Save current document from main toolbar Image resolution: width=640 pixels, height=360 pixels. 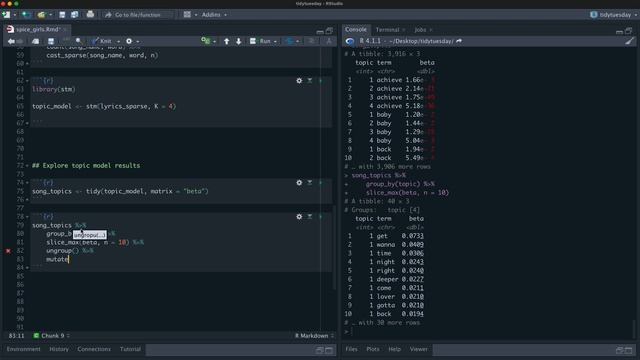pos(62,15)
